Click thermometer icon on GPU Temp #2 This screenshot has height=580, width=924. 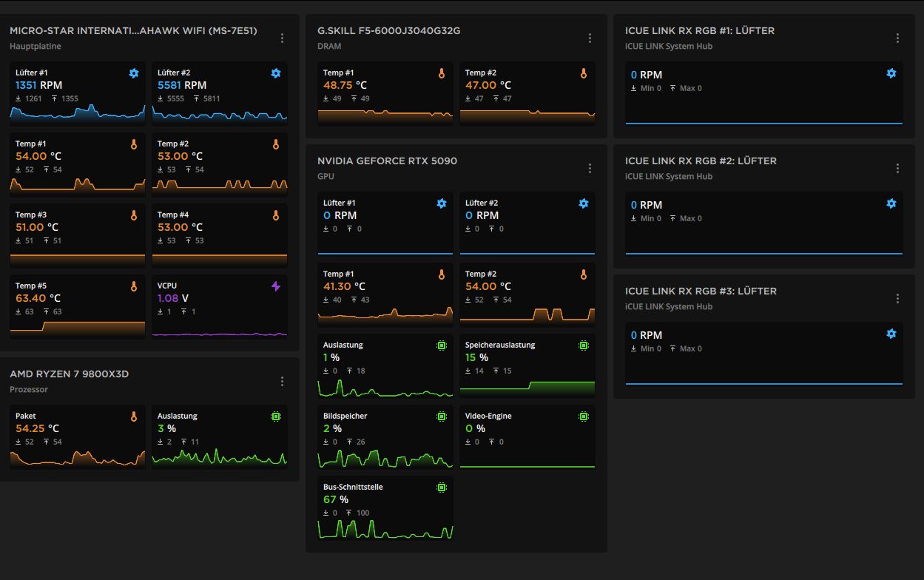tap(584, 274)
